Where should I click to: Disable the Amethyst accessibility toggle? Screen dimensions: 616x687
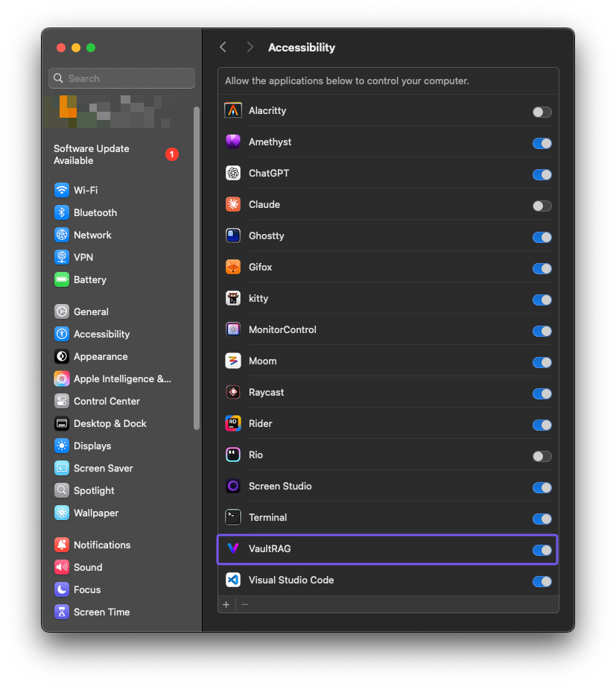542,143
